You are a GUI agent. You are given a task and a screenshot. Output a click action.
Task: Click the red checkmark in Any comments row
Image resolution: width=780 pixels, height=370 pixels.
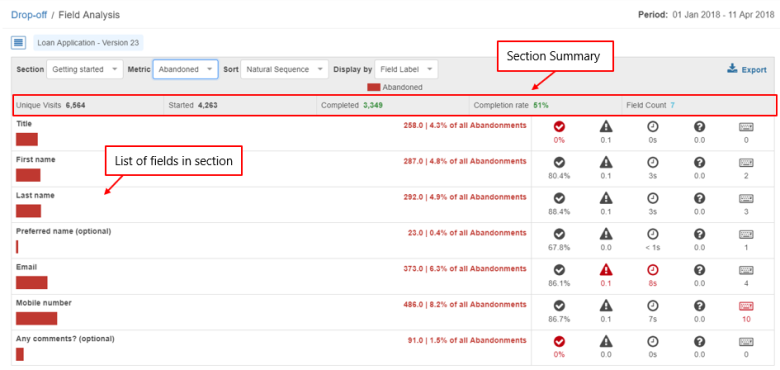click(559, 341)
